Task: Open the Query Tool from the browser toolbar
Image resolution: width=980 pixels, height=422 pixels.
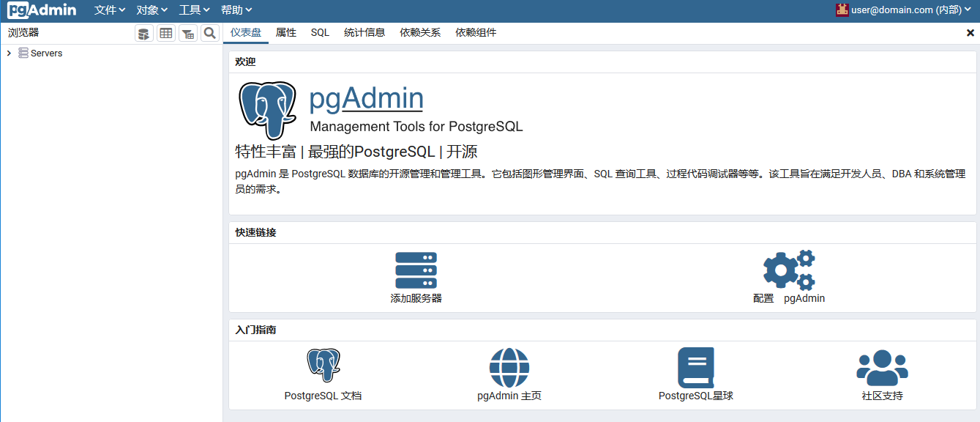Action: click(143, 32)
